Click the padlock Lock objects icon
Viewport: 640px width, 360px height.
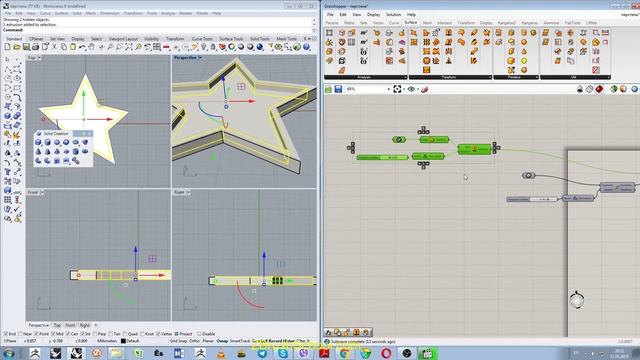pyautogui.click(x=213, y=47)
